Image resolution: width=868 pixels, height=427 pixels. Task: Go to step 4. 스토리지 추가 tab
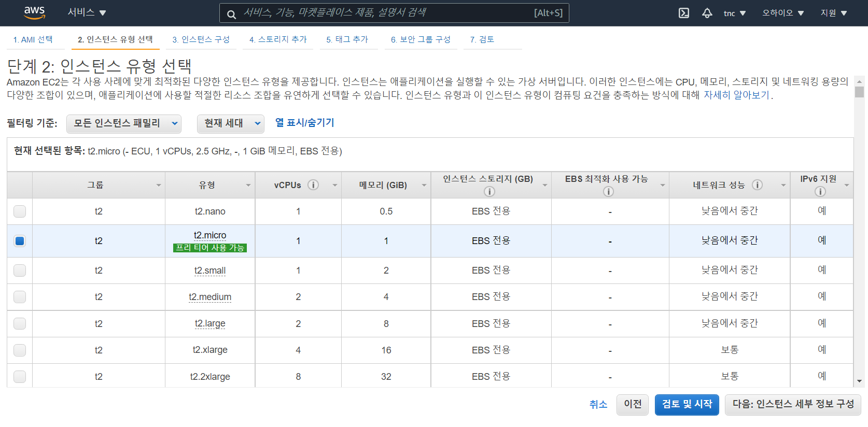pyautogui.click(x=278, y=39)
